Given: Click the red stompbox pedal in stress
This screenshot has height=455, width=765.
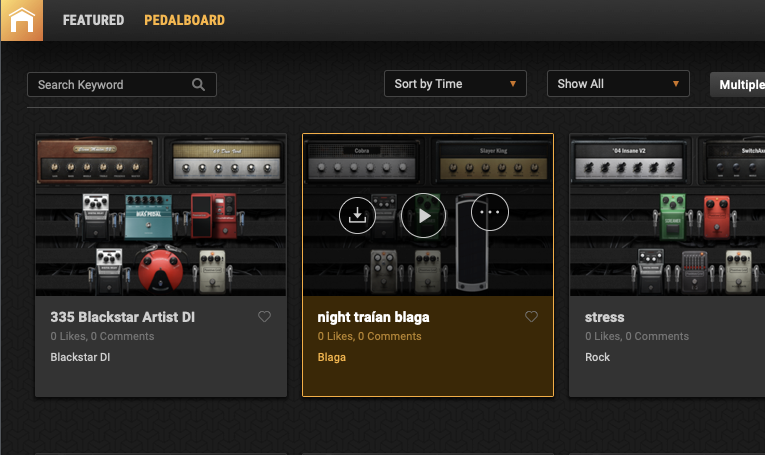Looking at the screenshot, I should coord(717,217).
